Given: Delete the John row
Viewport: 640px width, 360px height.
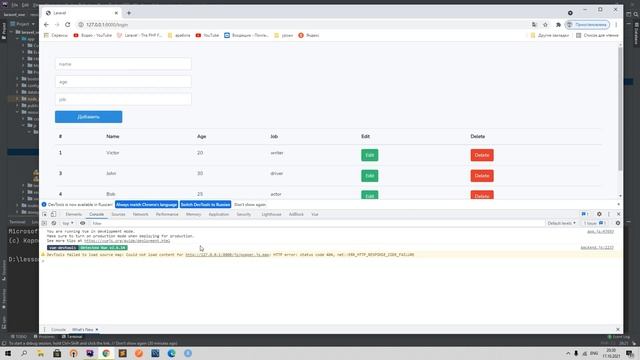Looking at the screenshot, I should click(482, 176).
